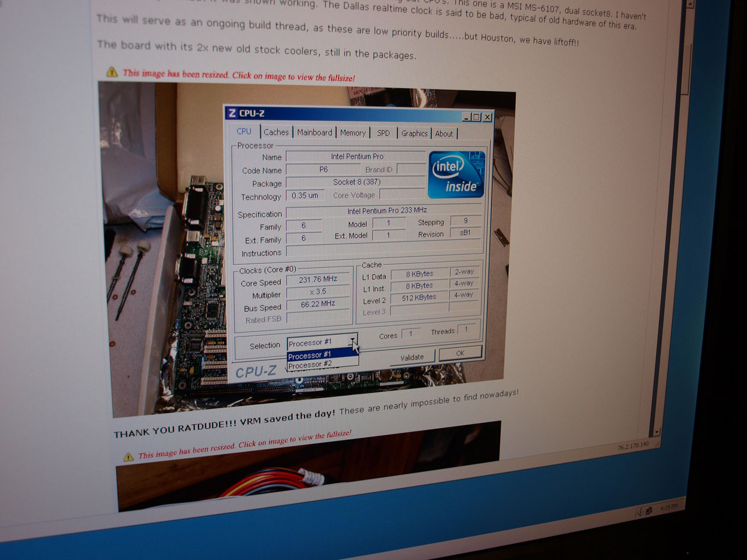The height and width of the screenshot is (560, 747).
Task: Click the 'CPU-Z' logo text at window bottom
Action: coord(256,372)
